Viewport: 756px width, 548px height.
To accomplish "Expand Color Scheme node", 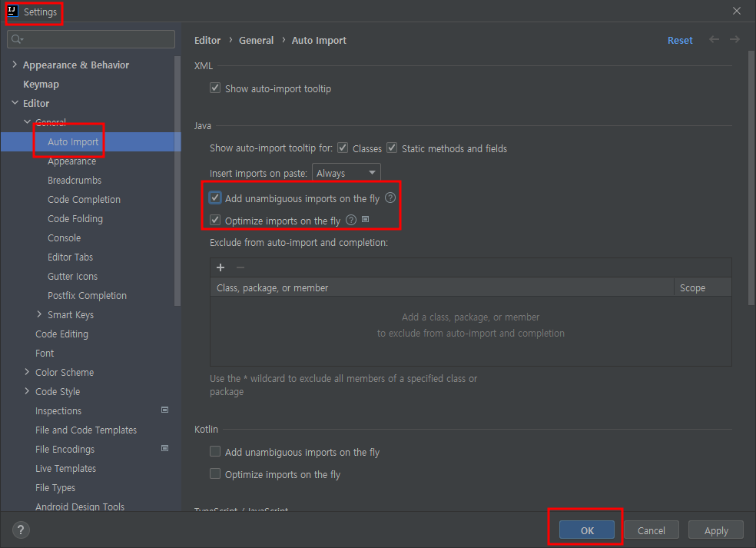I will pyautogui.click(x=28, y=372).
